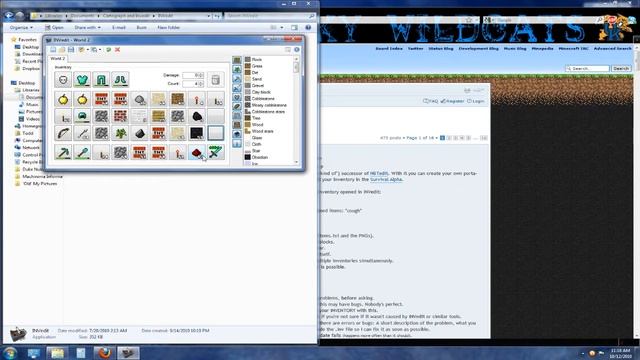The height and width of the screenshot is (360, 640).
Task: Click the Register link on forum page
Action: point(452,101)
